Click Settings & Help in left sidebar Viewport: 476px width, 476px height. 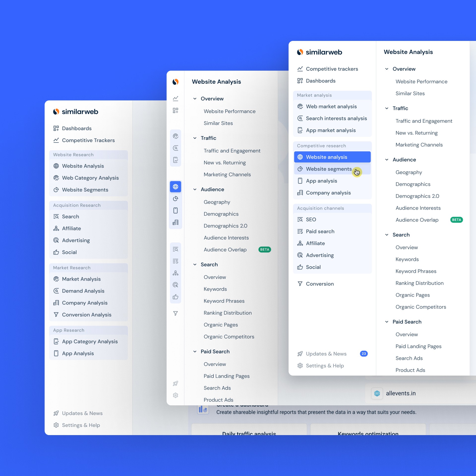click(x=81, y=425)
